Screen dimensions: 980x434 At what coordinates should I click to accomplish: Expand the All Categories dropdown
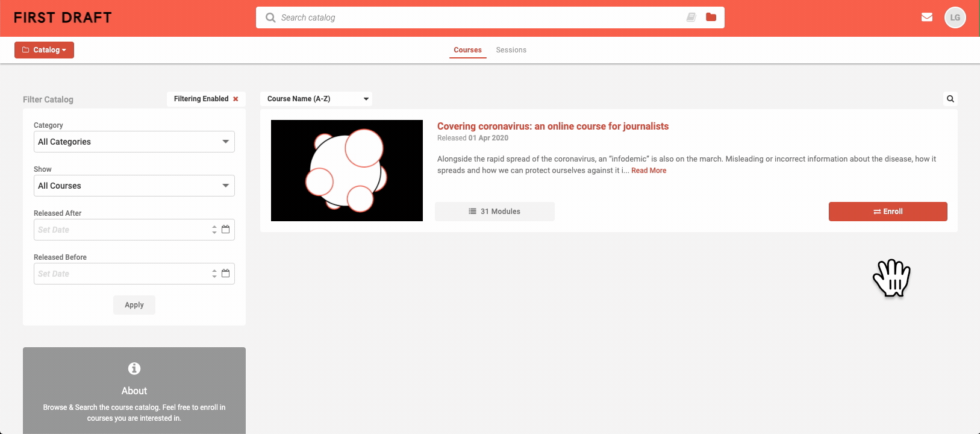(134, 142)
